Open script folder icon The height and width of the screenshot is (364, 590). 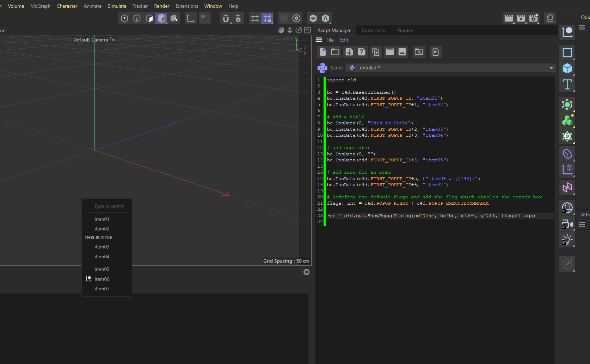pyautogui.click(x=335, y=52)
